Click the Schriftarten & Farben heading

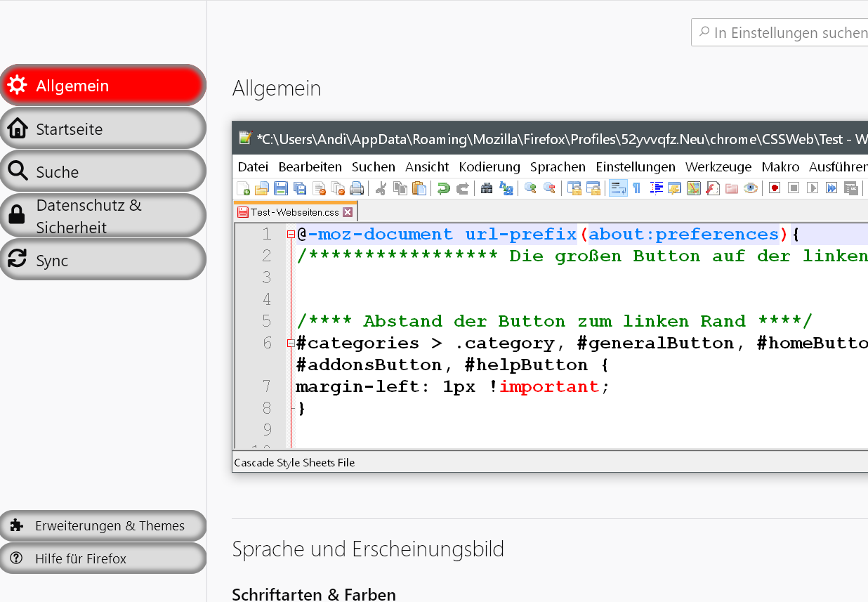pos(314,594)
